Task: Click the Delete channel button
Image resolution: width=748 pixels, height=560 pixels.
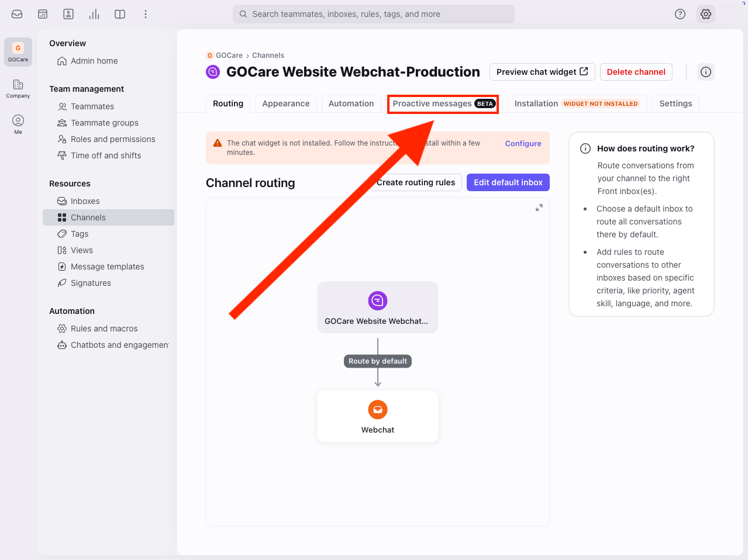Action: pyautogui.click(x=636, y=72)
